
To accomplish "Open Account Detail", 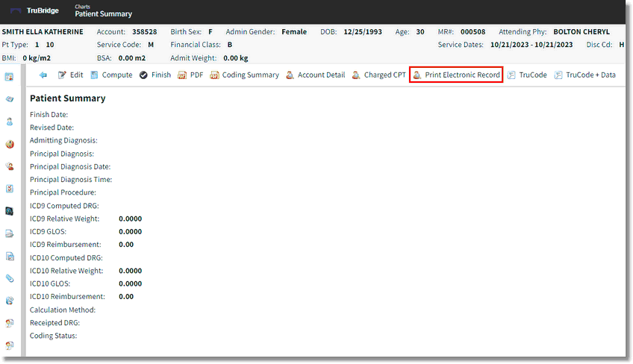I will (x=315, y=75).
